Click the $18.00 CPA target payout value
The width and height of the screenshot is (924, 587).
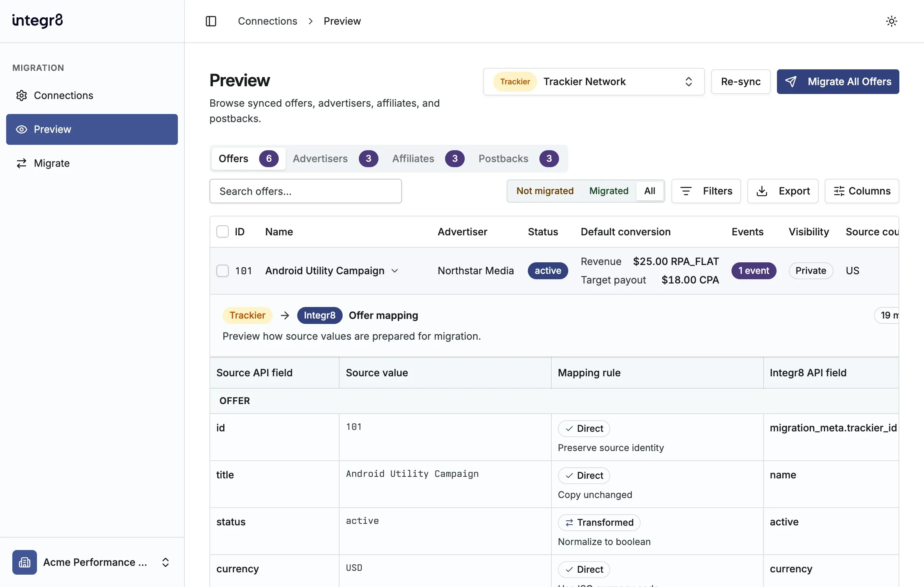tap(690, 280)
